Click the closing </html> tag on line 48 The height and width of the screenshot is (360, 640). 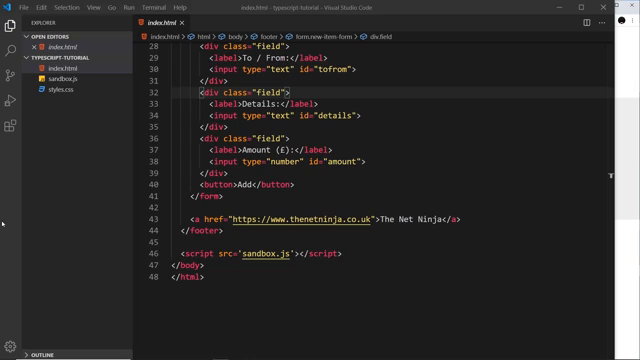(187, 277)
